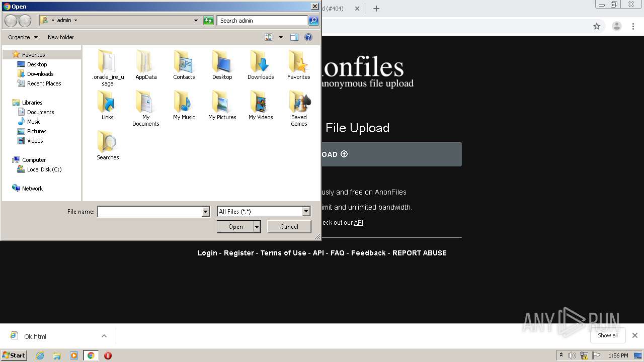Expand Ok.html download options chevron

coord(104,336)
